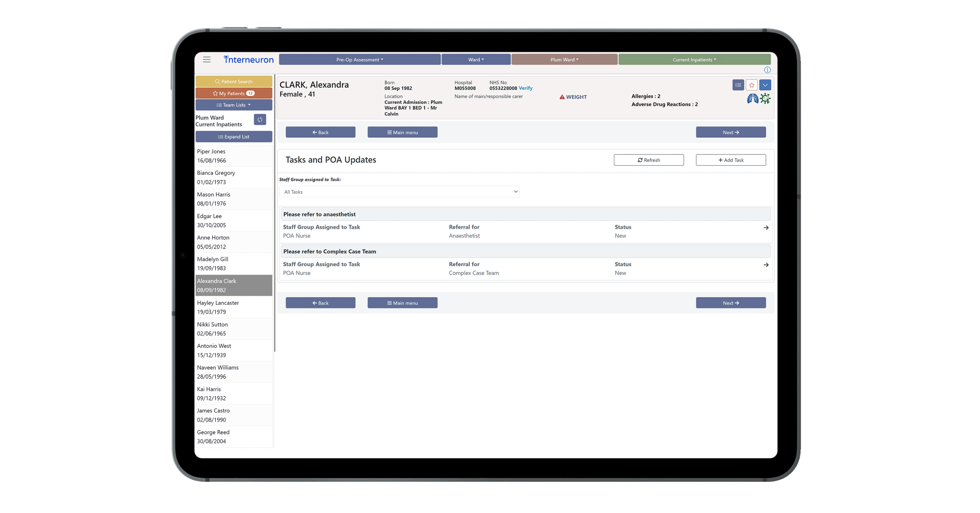
Task: Expand the patient banner chevron button
Action: [x=765, y=85]
